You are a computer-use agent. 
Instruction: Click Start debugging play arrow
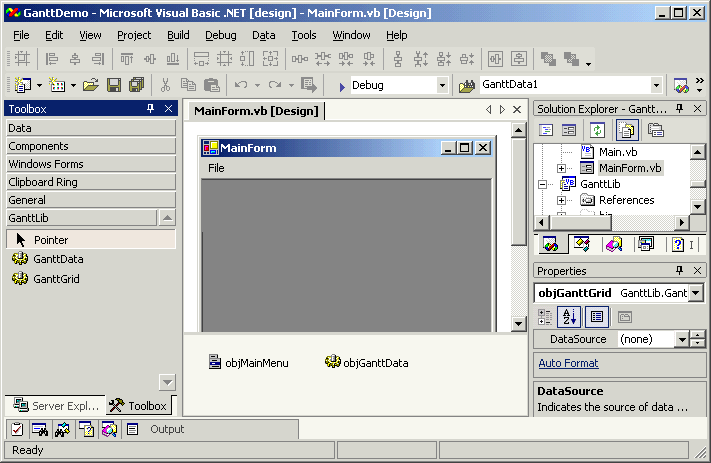click(342, 86)
